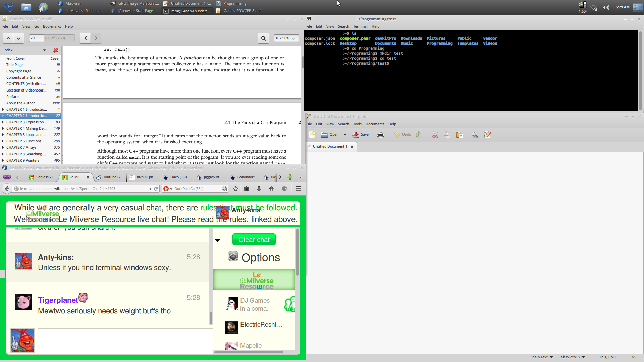The width and height of the screenshot is (644, 362).
Task: Switch to the Falco (SSB... browser tab
Action: [x=177, y=177]
